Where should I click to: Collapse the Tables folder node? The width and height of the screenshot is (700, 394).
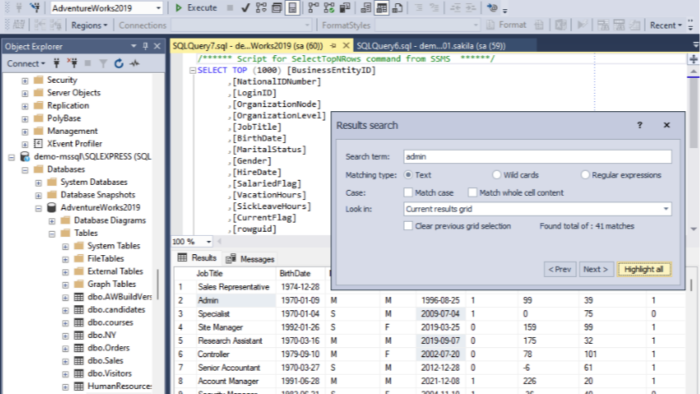(x=52, y=233)
